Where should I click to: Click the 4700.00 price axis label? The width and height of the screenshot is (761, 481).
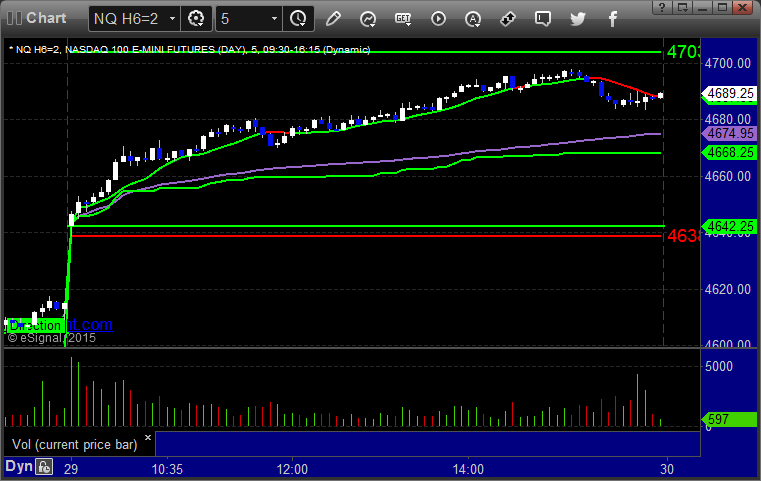click(728, 63)
